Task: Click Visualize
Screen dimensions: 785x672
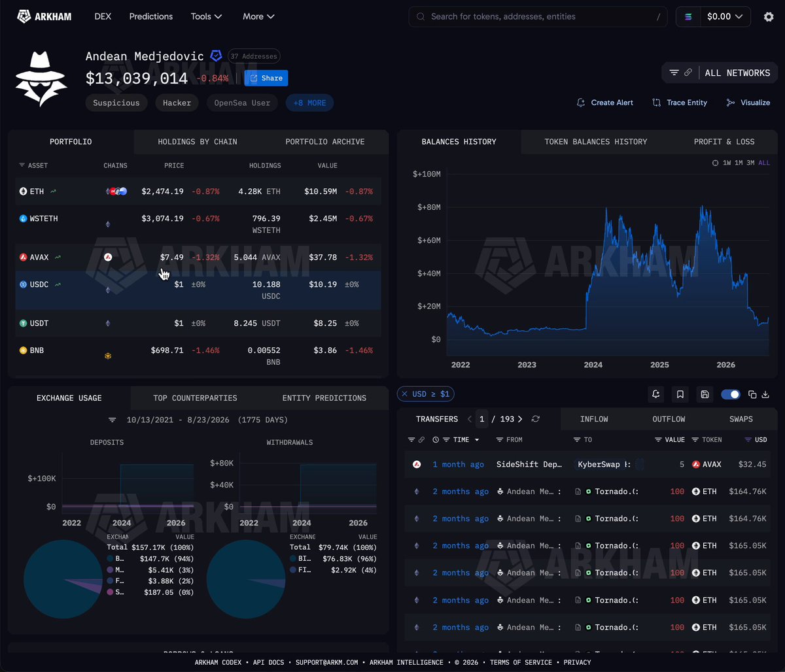Action: pyautogui.click(x=748, y=103)
